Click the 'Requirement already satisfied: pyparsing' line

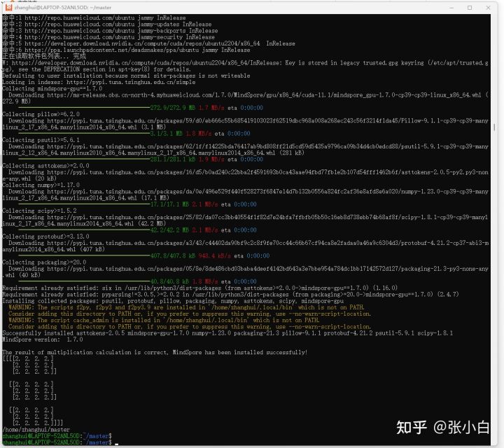230,295
